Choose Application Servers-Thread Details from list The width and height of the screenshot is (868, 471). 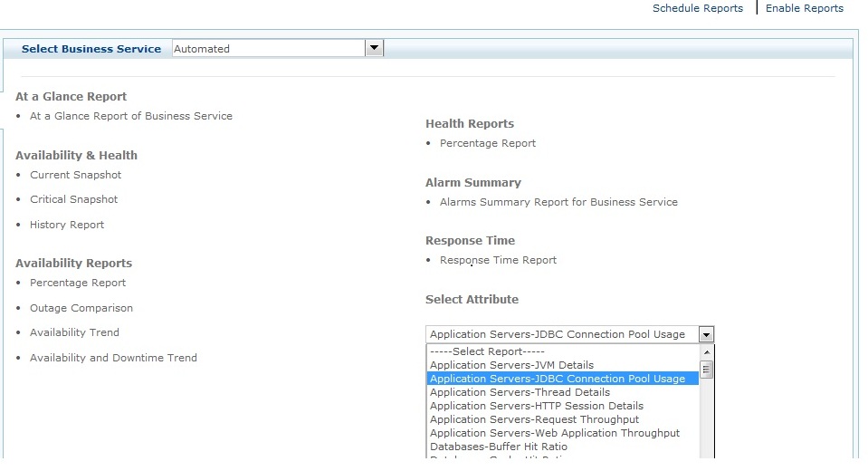[520, 392]
